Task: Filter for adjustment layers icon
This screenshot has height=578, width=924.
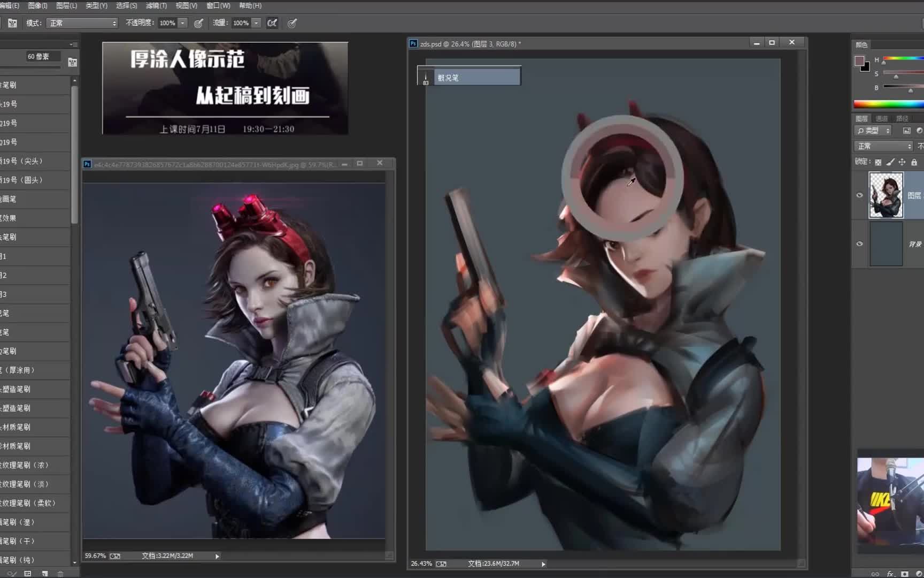Action: click(920, 131)
